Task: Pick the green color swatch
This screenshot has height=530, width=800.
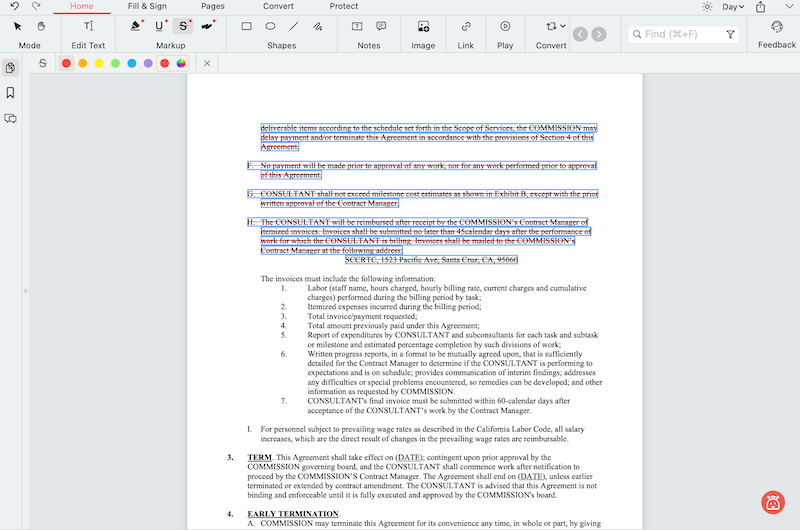Action: [x=115, y=63]
